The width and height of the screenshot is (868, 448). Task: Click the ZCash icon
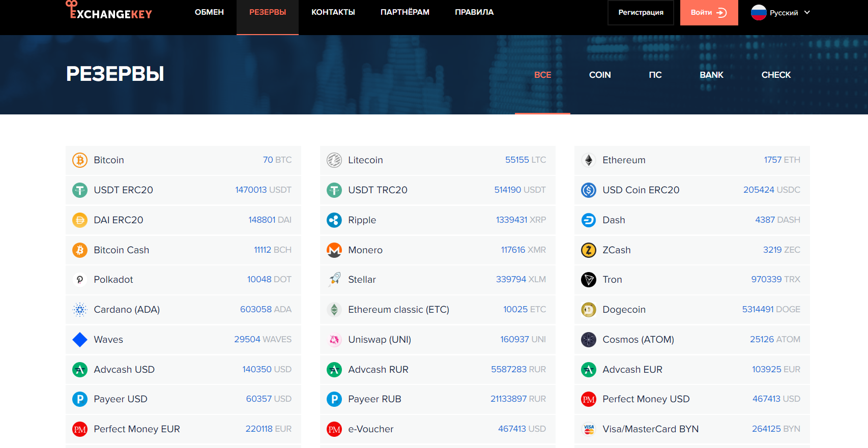(x=589, y=250)
